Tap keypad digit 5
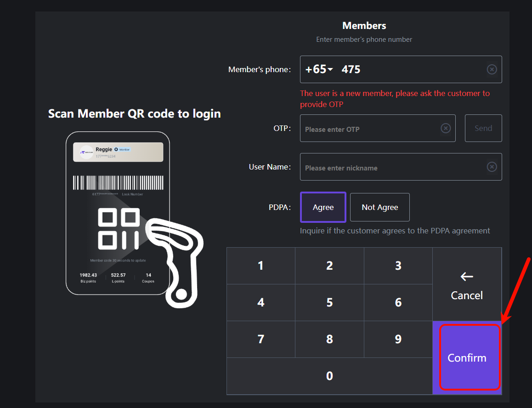Screen dimensions: 532x408 [x=329, y=302]
